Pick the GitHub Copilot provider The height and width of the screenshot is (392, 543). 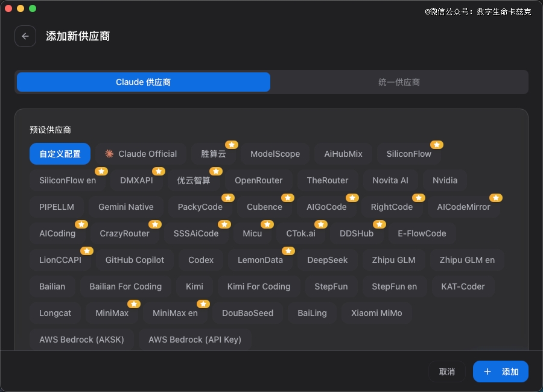tap(135, 260)
